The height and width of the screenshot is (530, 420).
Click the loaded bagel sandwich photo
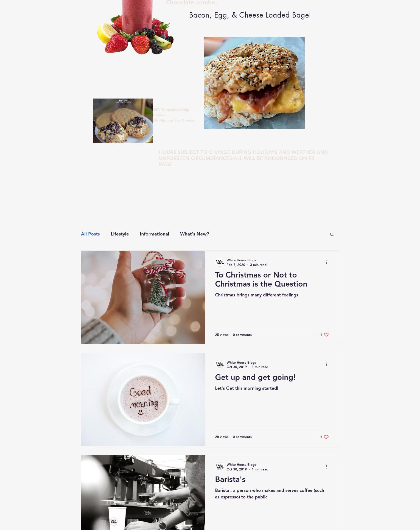pyautogui.click(x=254, y=83)
